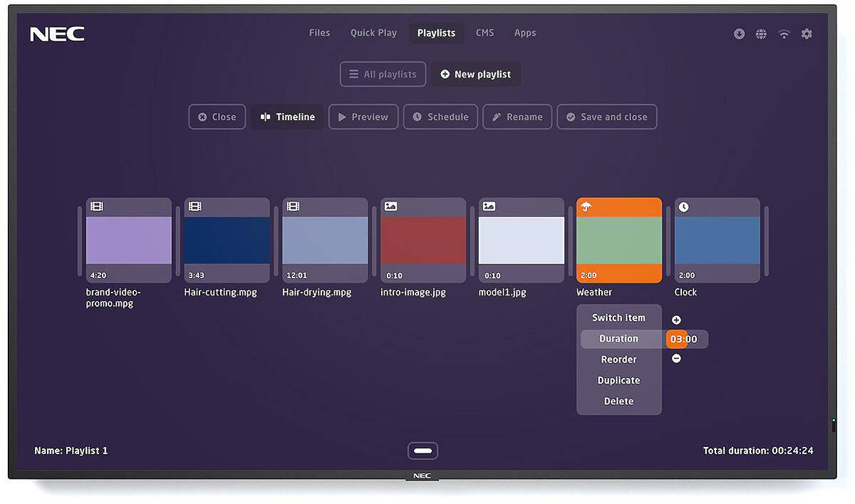Click the Wi-Fi status icon
Image resolution: width=855 pixels, height=504 pixels.
pyautogui.click(x=784, y=34)
